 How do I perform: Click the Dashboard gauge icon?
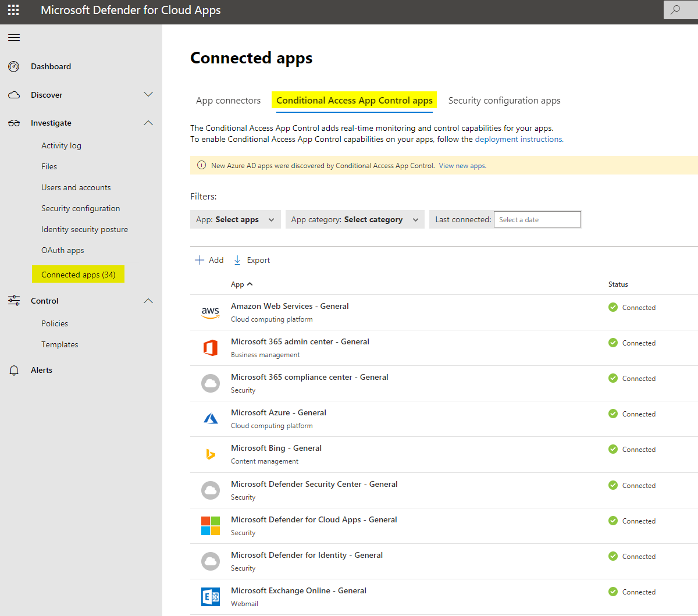[x=14, y=67]
